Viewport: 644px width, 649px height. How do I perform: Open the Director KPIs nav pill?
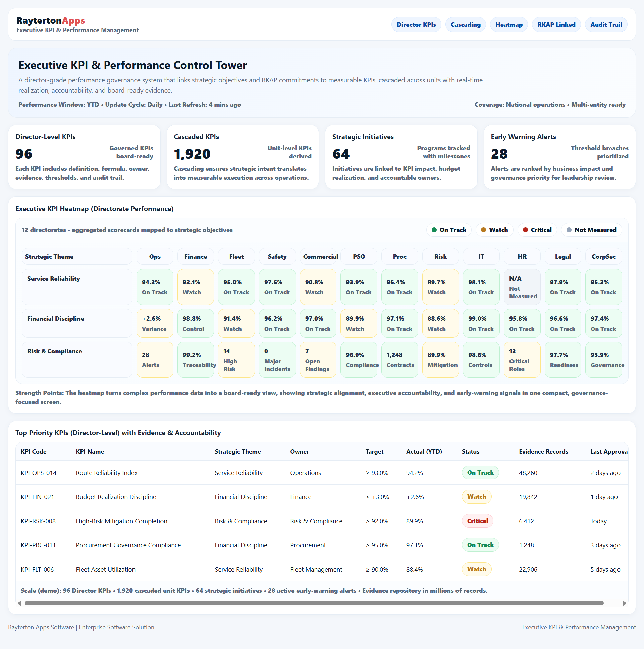416,25
